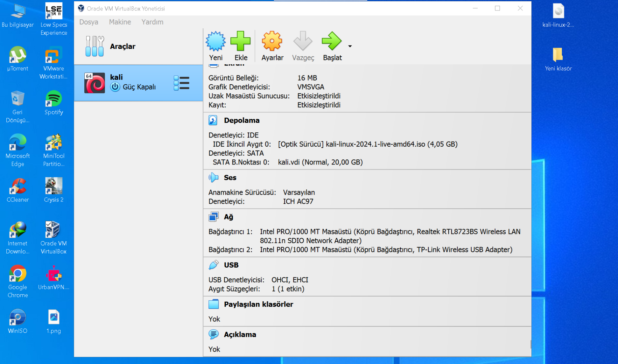Select Microsoft Edge desktop shortcut
The height and width of the screenshot is (364, 618).
pyautogui.click(x=18, y=151)
